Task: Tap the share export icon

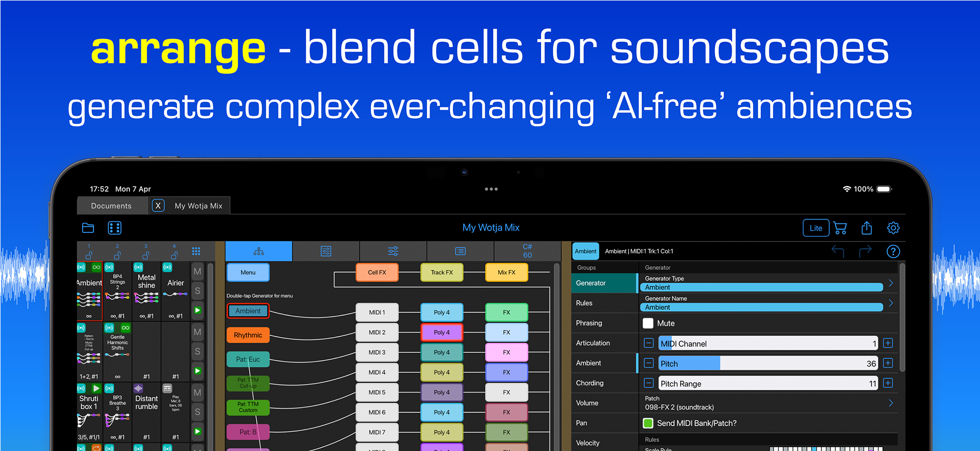Action: tap(866, 228)
